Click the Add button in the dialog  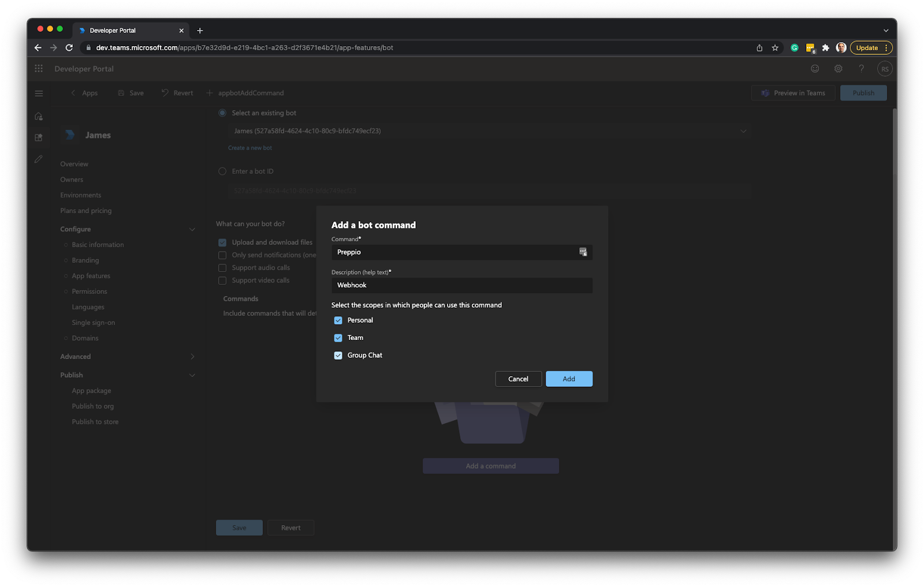coord(569,379)
